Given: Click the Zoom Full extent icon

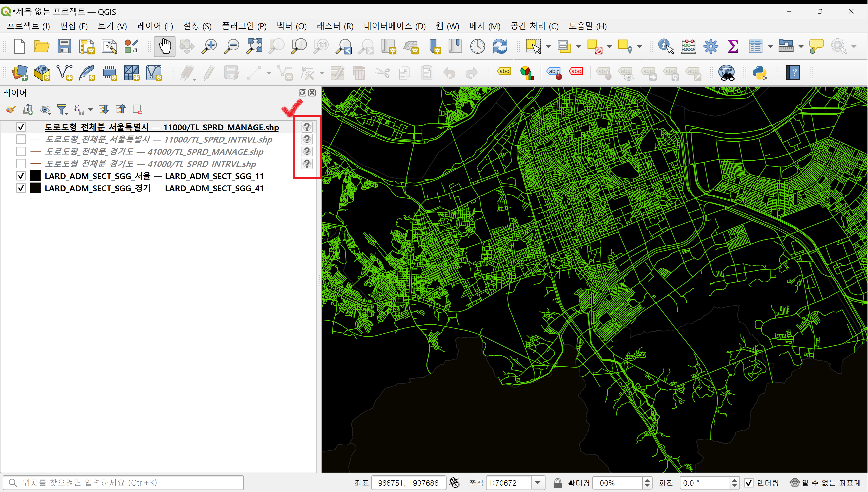Looking at the screenshot, I should (x=254, y=46).
